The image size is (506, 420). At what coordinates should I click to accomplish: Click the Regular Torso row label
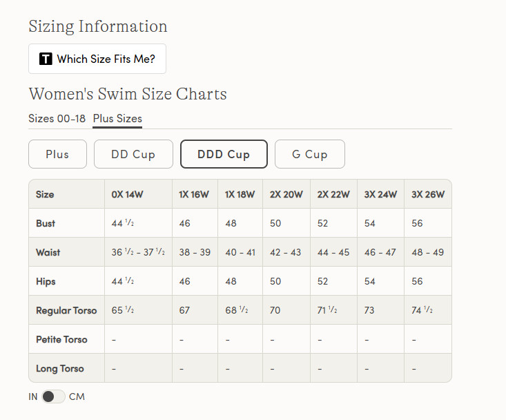pos(66,310)
